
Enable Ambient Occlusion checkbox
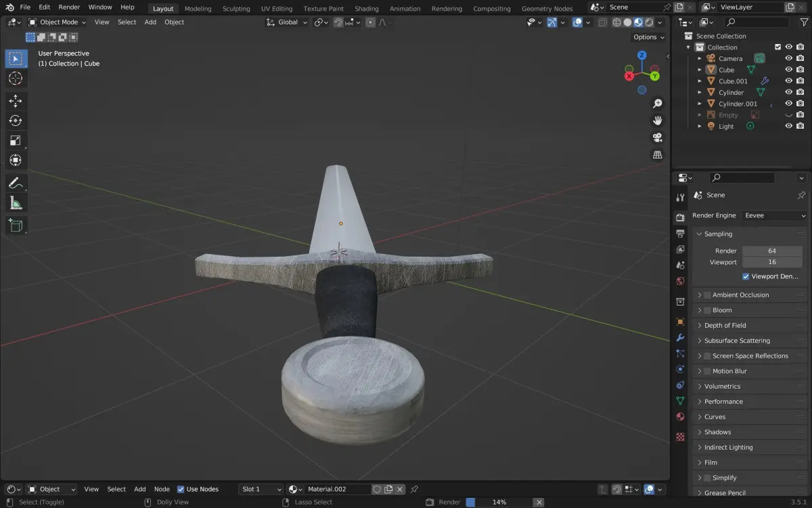click(707, 295)
